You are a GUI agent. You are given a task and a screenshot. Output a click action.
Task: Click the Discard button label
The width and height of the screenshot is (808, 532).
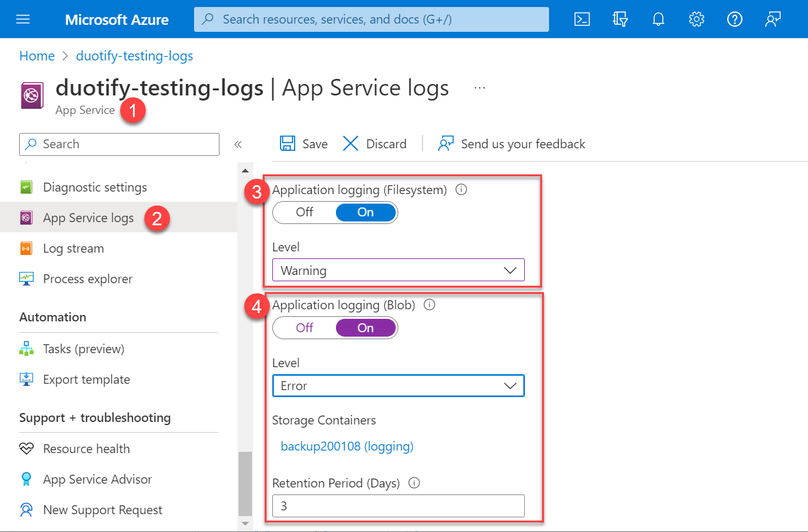tap(386, 144)
